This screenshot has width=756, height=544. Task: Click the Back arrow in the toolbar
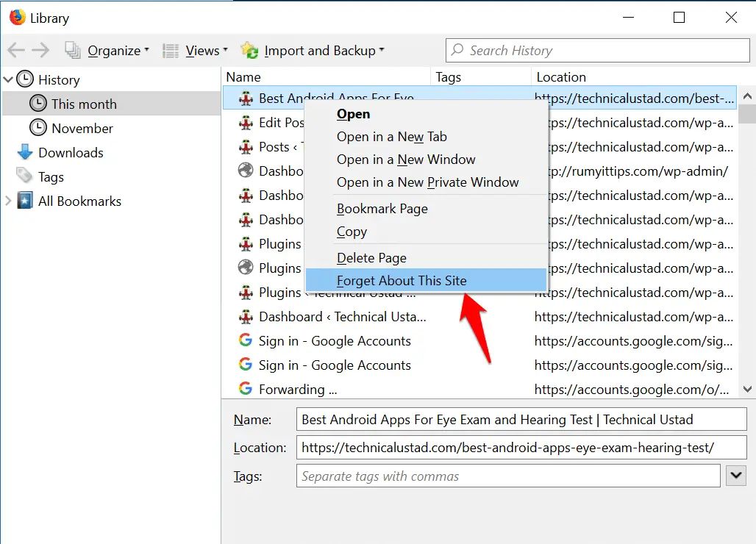click(x=16, y=50)
